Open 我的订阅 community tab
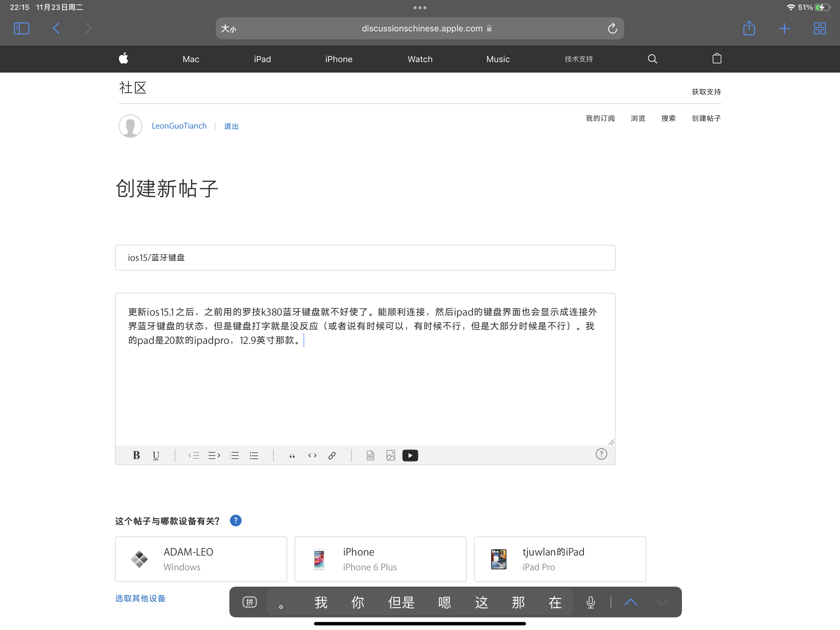Screen dimensions: 840x630 coord(600,118)
